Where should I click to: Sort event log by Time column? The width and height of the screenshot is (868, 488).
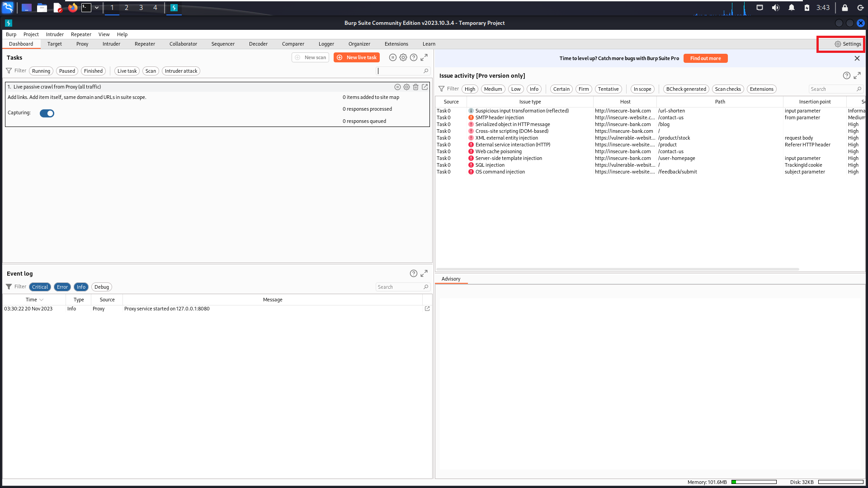click(34, 300)
